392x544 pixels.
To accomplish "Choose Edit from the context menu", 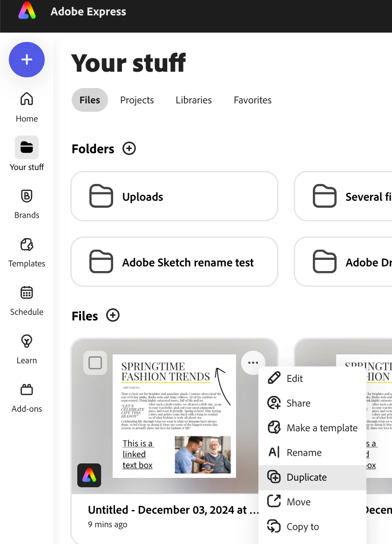I will [312, 378].
